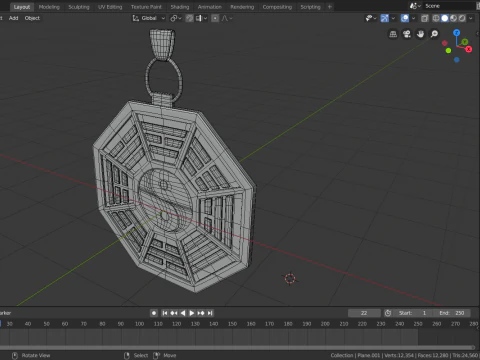The height and width of the screenshot is (360, 480).
Task: Toggle viewport overlays
Action: 405,18
